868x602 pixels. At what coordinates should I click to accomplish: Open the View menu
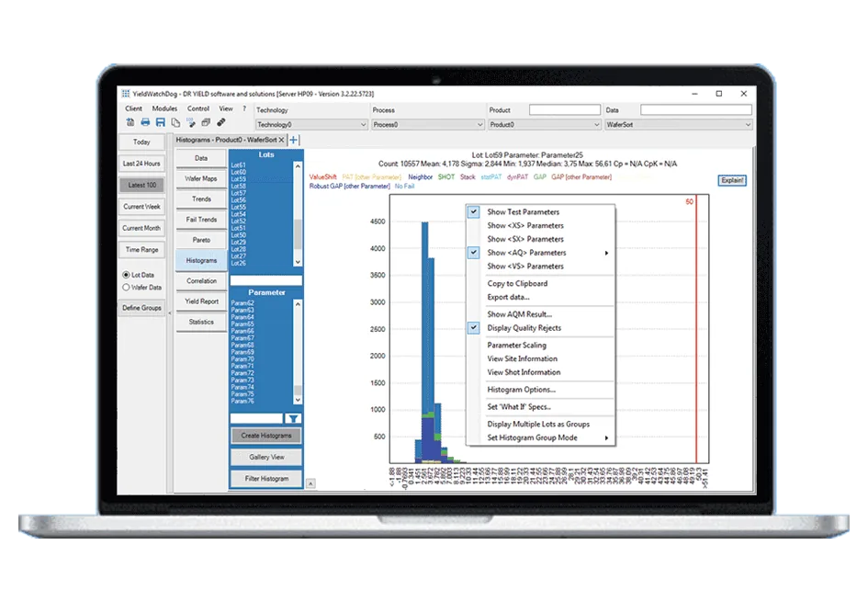(226, 108)
